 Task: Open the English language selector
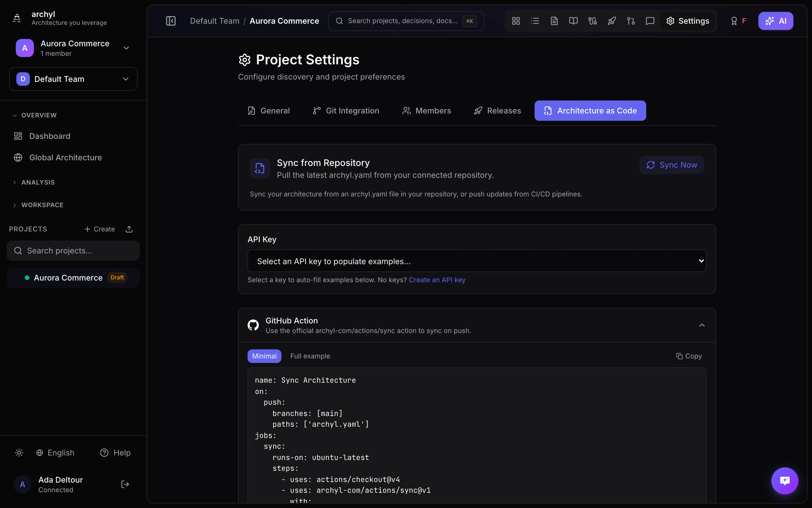55,453
